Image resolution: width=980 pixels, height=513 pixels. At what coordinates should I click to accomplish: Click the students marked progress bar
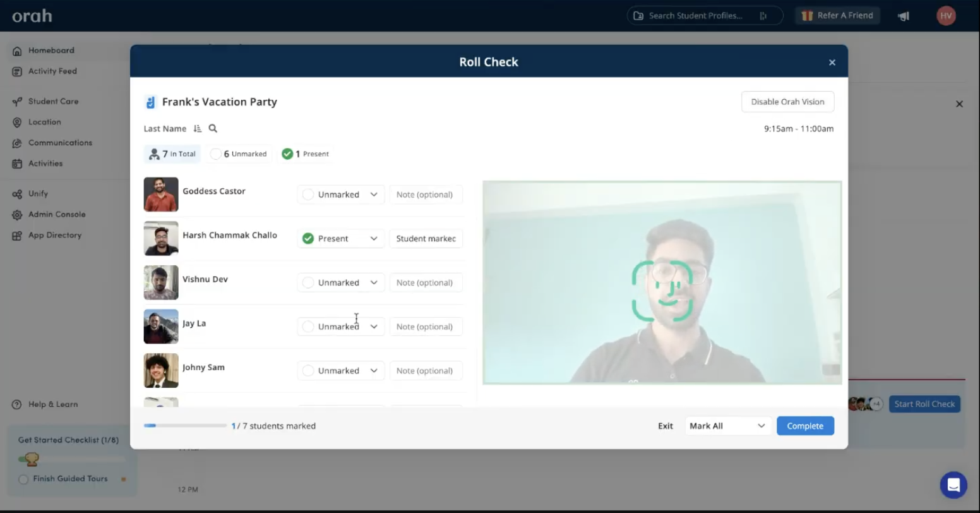pos(185,426)
